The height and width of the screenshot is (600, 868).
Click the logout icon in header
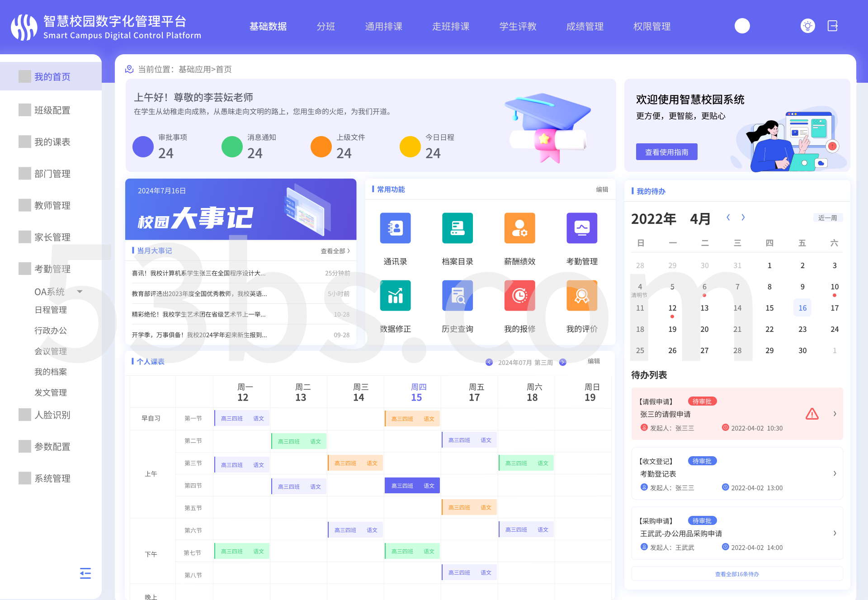pyautogui.click(x=833, y=26)
